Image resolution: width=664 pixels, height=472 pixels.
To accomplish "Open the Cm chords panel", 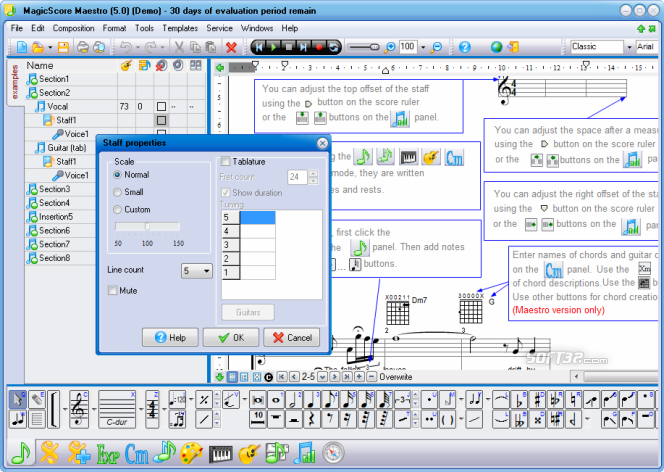I will [137, 454].
